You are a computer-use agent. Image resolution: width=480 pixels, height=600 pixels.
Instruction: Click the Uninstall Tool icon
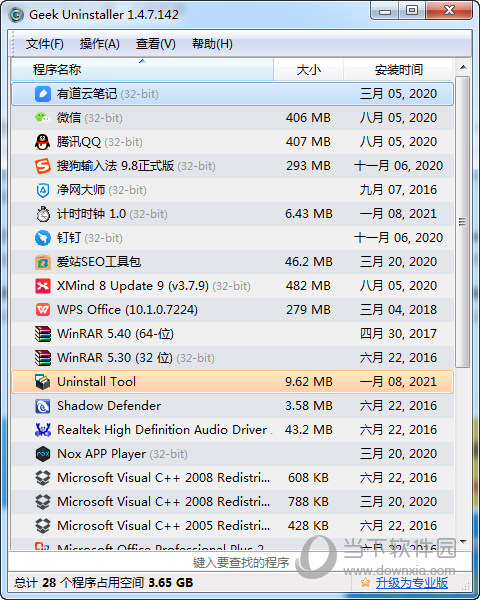(x=42, y=382)
